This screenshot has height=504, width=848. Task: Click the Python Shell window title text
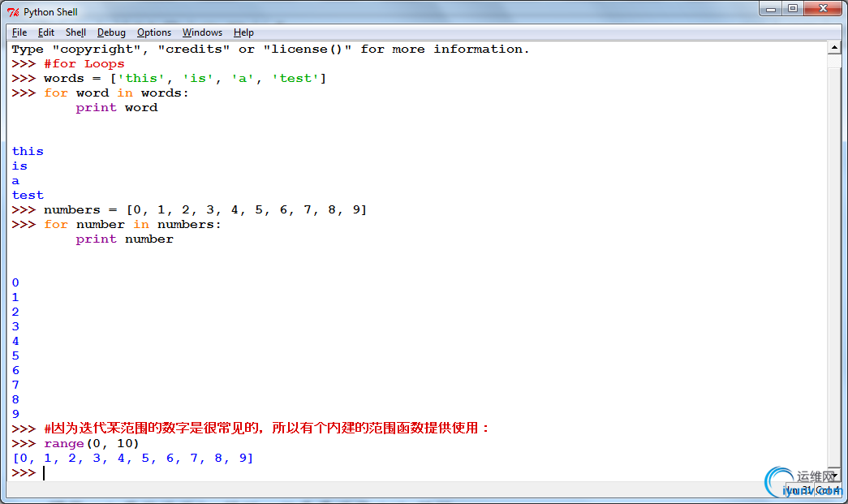50,12
